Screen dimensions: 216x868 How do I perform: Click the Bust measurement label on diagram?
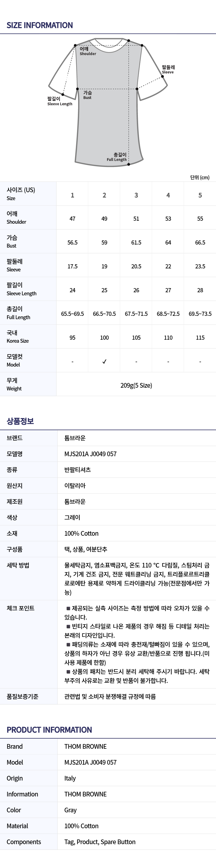87,95
